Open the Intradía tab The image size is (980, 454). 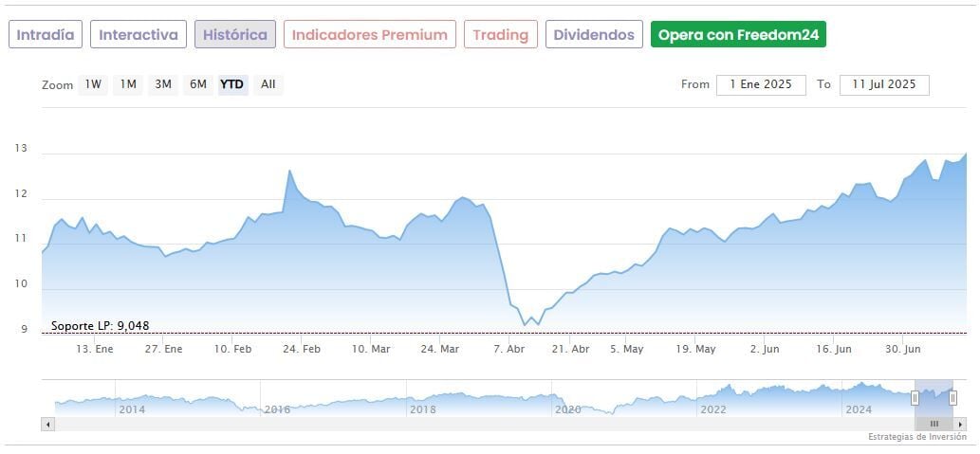point(46,35)
